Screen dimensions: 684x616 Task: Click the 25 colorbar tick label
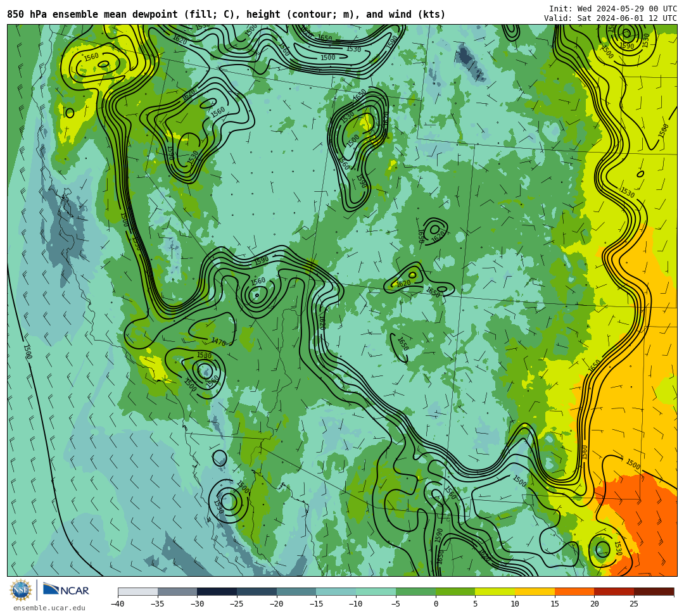click(634, 604)
